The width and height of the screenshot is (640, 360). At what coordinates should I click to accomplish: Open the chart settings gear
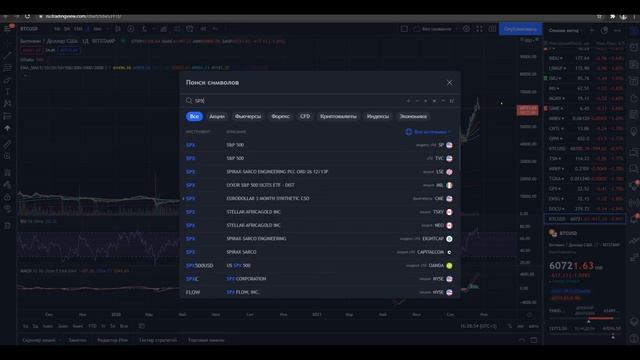click(467, 29)
